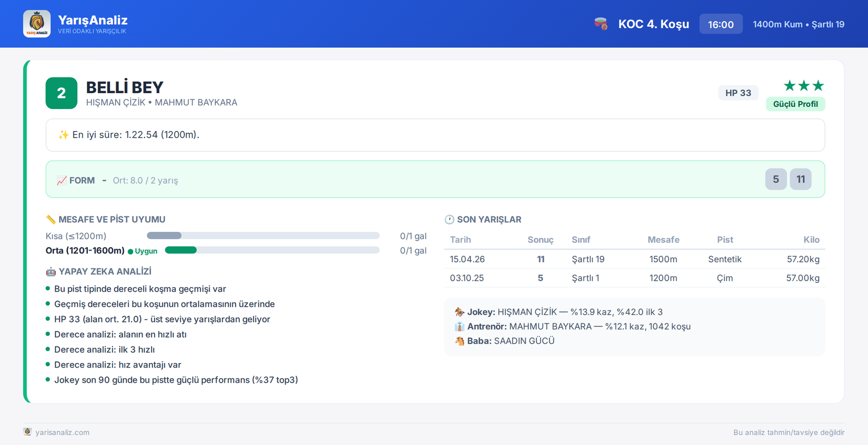Click the Sonuç column header
This screenshot has width=868, height=445.
click(x=540, y=240)
